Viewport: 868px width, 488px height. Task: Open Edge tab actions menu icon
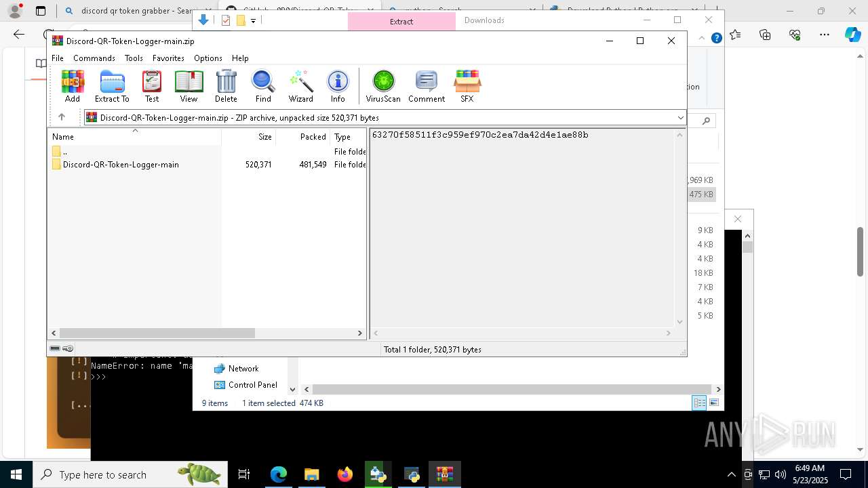(41, 11)
